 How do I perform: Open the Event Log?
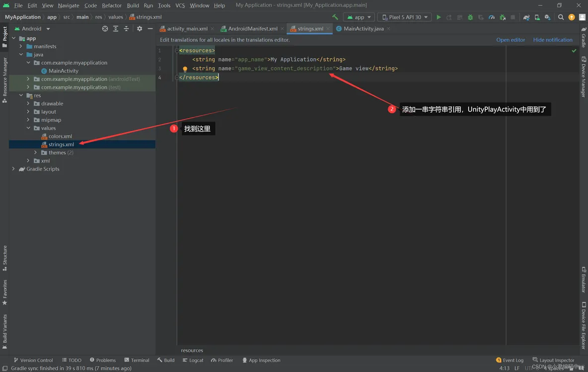tap(510, 361)
